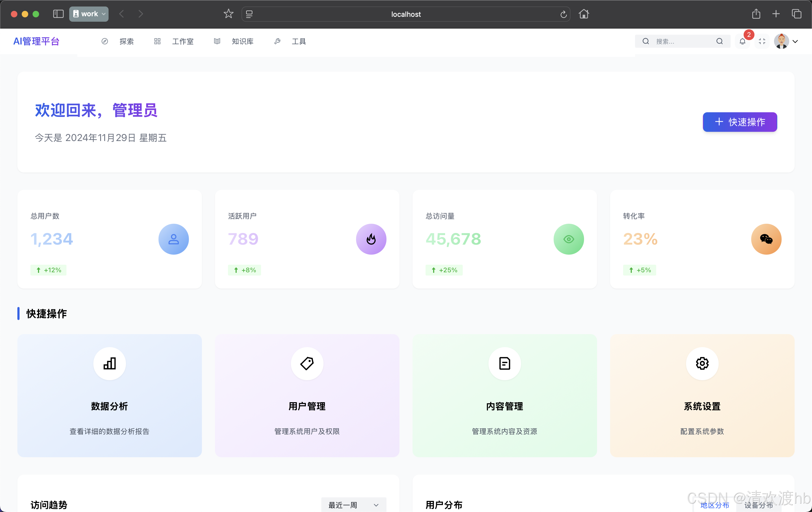812x512 pixels.
Task: Select the flame icon on 活跃用户 card
Action: tap(371, 239)
